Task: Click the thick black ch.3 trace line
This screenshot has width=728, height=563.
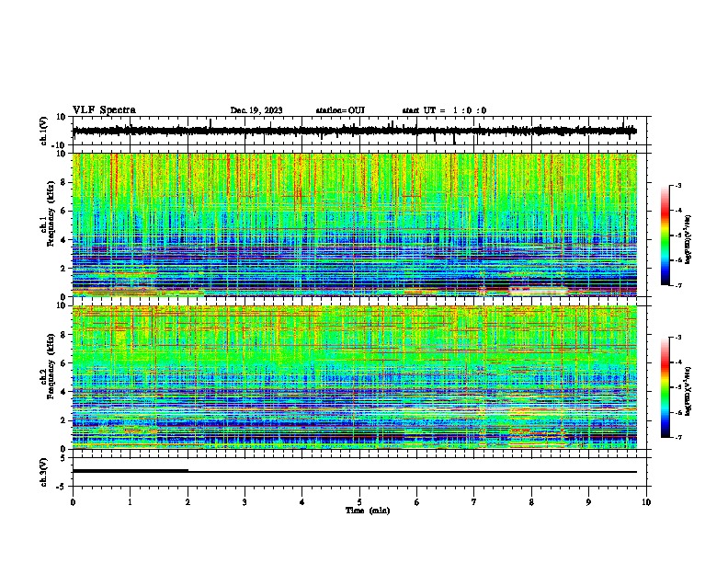Action: click(x=130, y=471)
